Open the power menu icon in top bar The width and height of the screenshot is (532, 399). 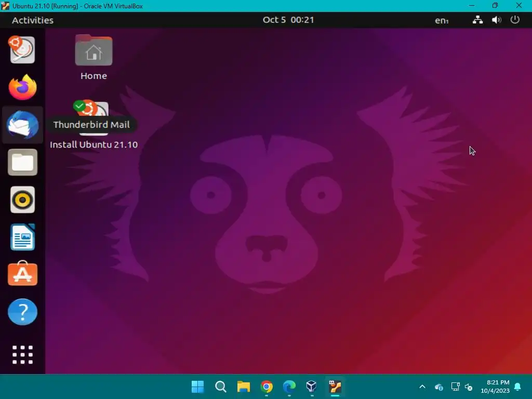point(515,20)
